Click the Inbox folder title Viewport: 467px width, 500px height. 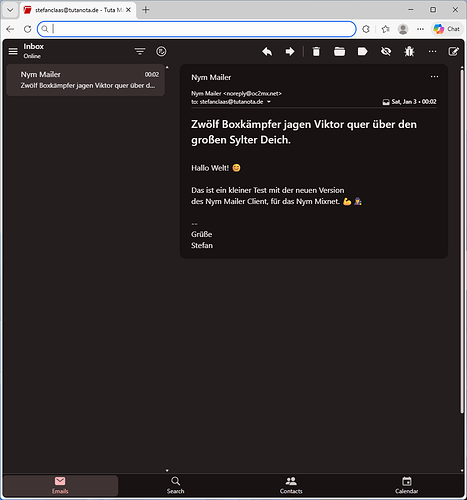[x=33, y=46]
